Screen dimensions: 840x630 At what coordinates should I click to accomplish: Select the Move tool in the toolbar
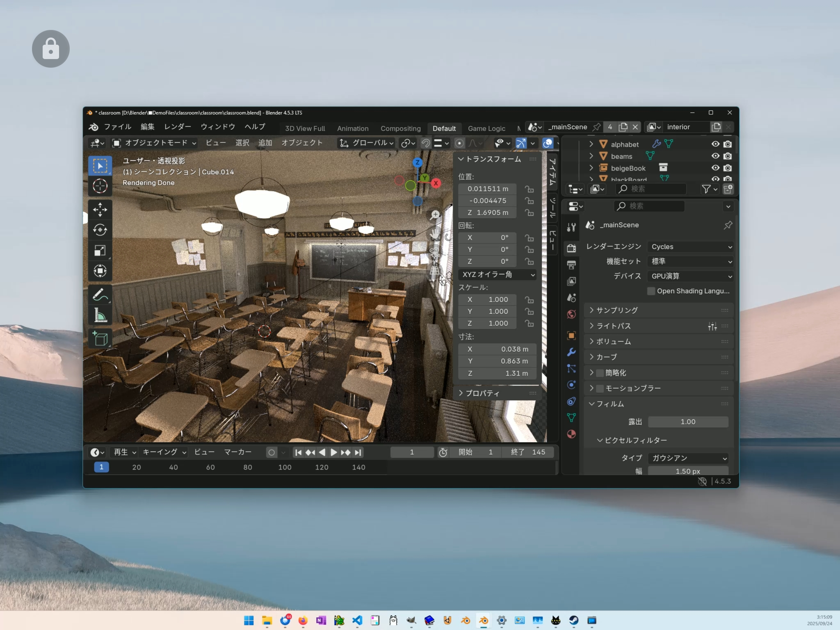(100, 210)
